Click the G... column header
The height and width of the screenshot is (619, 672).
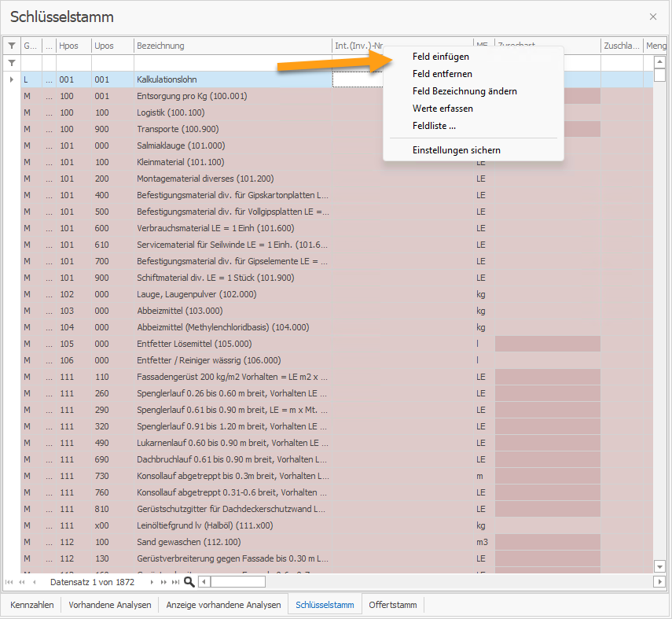(31, 46)
